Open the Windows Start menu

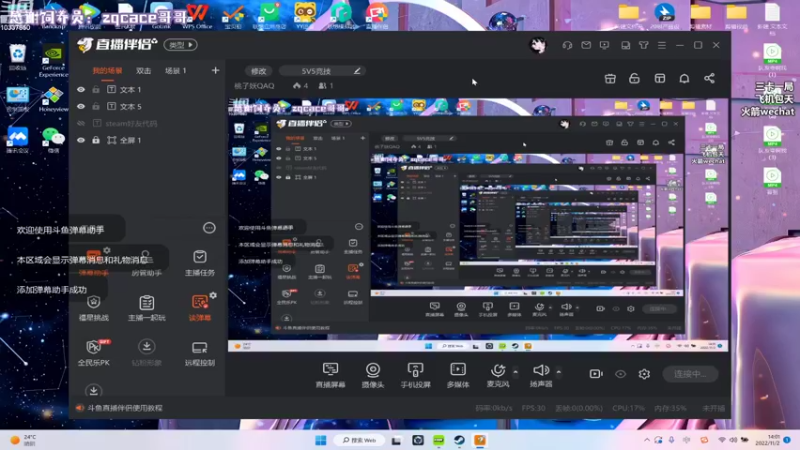point(320,440)
